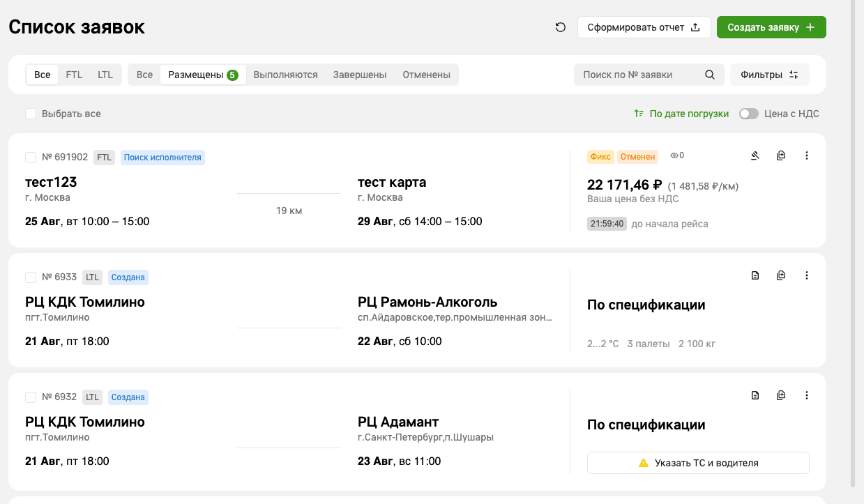Open the three-dot menu for request 6933
This screenshot has height=504, width=864.
tap(807, 276)
